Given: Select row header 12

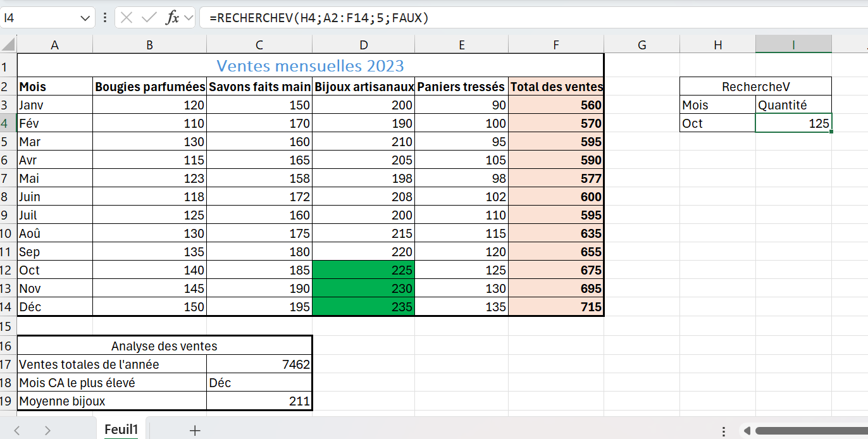Looking at the screenshot, I should pyautogui.click(x=8, y=269).
